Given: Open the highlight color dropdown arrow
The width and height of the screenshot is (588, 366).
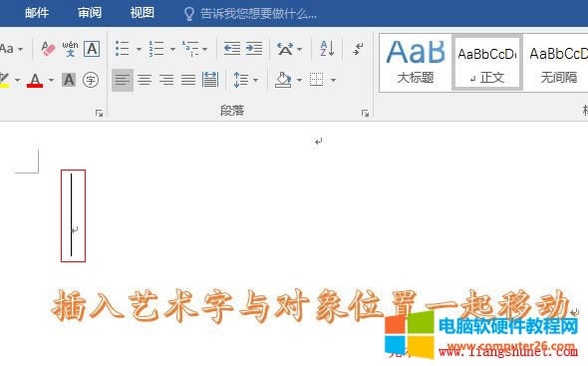Looking at the screenshot, I should tap(17, 81).
